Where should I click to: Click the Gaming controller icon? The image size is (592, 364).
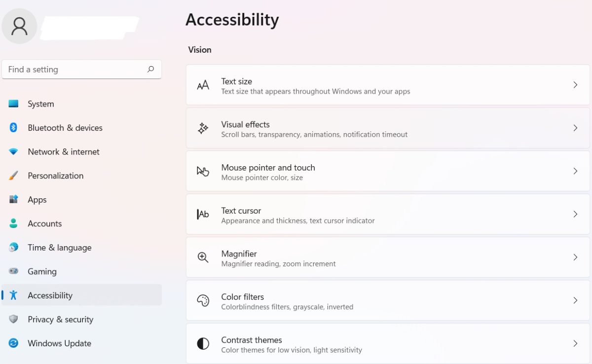pos(13,271)
